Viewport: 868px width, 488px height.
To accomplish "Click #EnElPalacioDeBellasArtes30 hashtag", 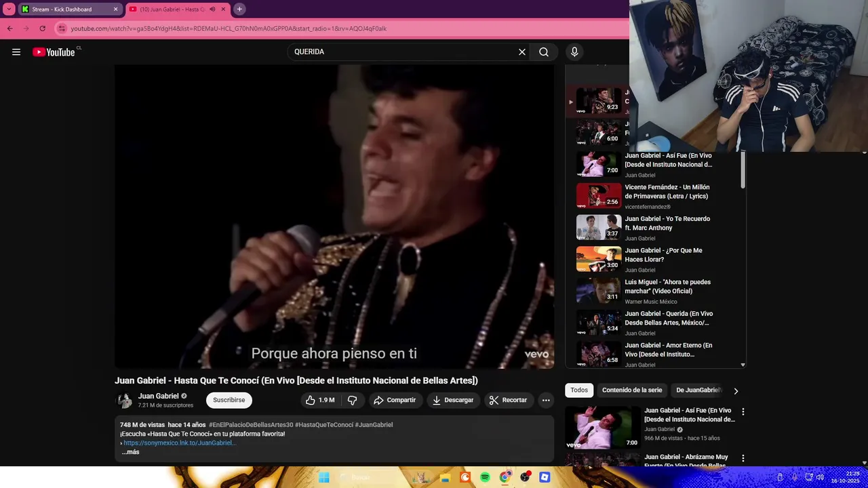I will coord(250,425).
